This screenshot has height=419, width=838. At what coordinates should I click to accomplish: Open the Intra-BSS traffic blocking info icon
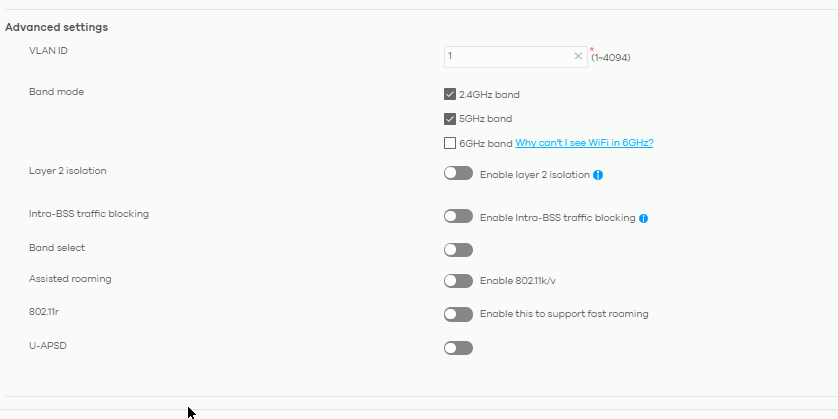point(643,218)
